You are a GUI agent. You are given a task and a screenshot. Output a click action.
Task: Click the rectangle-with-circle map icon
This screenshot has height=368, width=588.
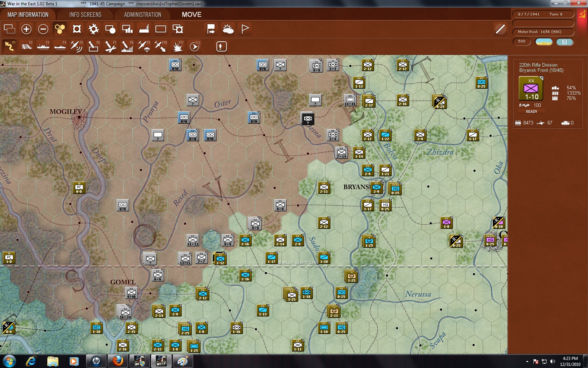110,29
